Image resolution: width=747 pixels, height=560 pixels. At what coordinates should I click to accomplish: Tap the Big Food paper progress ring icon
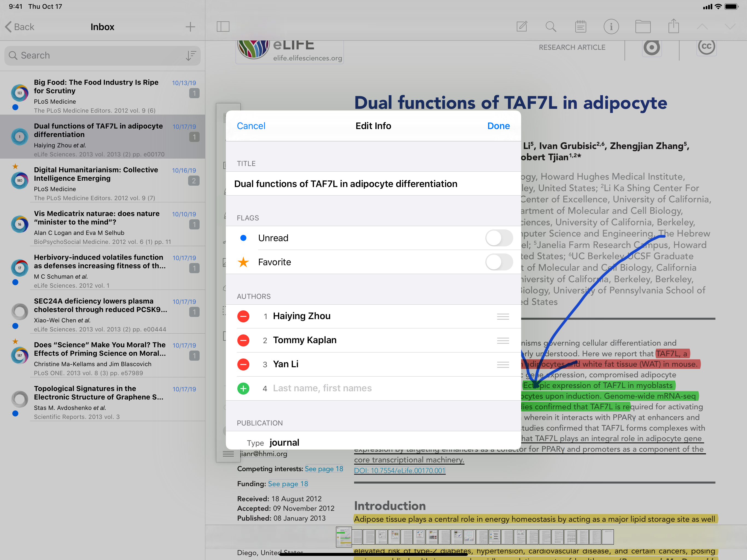pyautogui.click(x=20, y=92)
